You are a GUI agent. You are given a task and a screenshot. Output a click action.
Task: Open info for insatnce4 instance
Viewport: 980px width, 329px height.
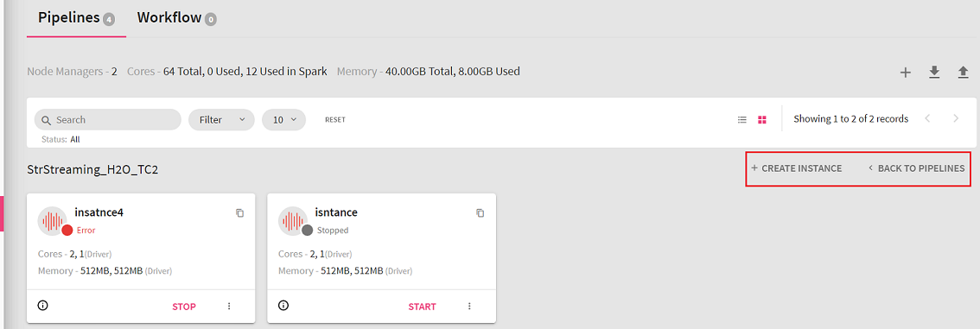(43, 306)
